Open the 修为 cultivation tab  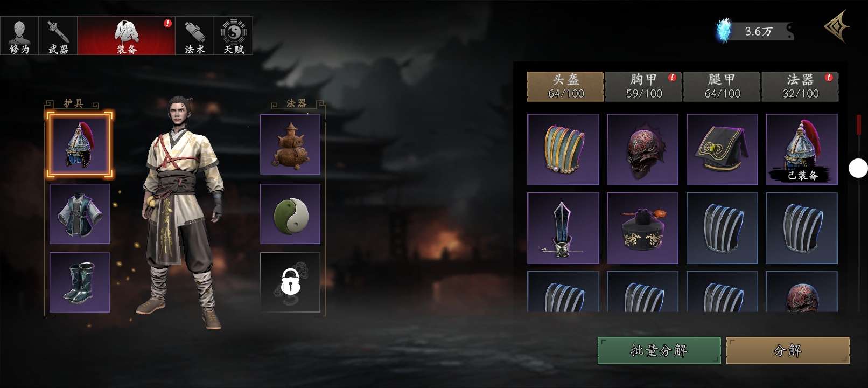click(x=19, y=36)
